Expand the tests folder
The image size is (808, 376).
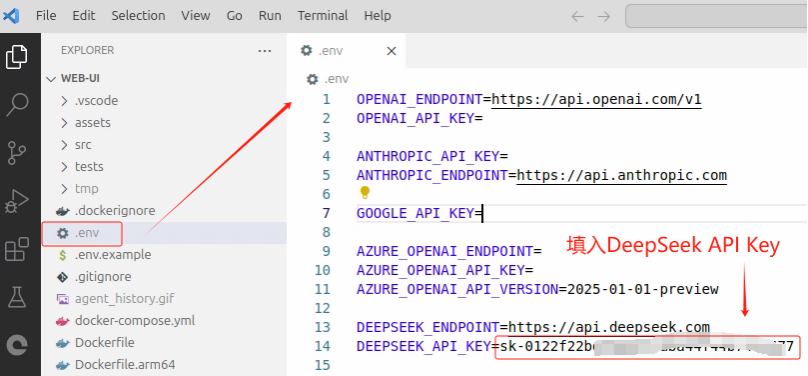[x=164, y=166]
